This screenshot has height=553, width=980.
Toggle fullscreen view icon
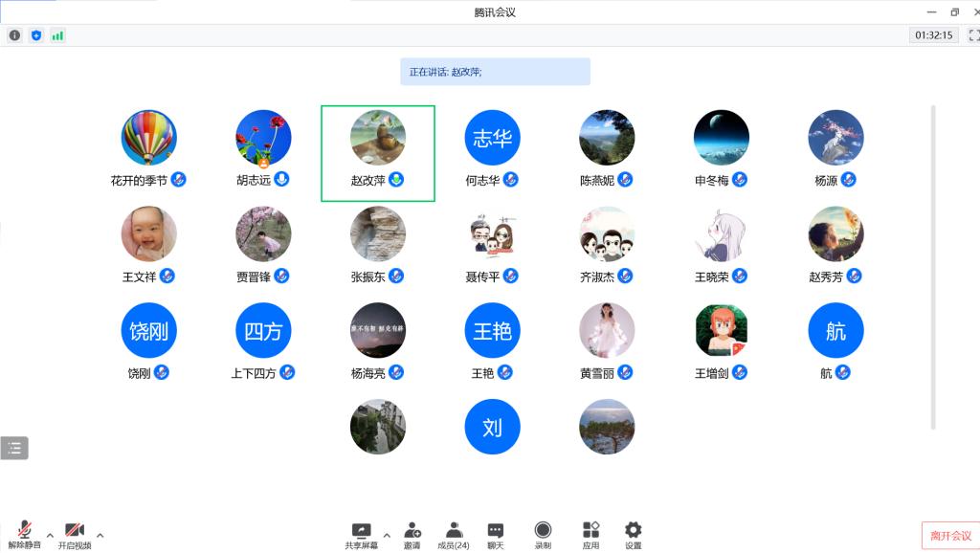[973, 35]
